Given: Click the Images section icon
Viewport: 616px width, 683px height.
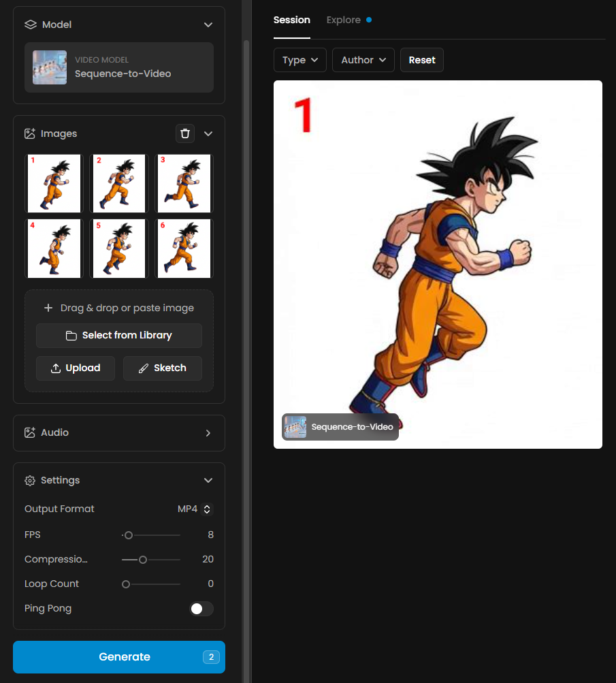Looking at the screenshot, I should click(30, 134).
